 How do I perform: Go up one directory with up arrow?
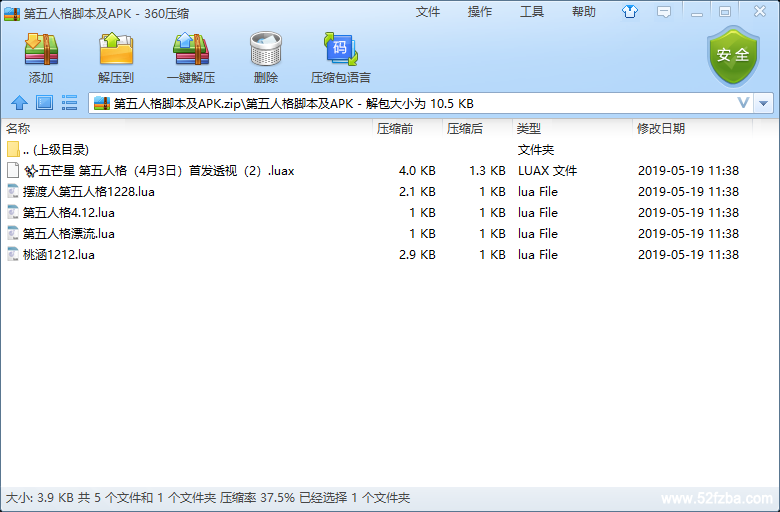19,103
